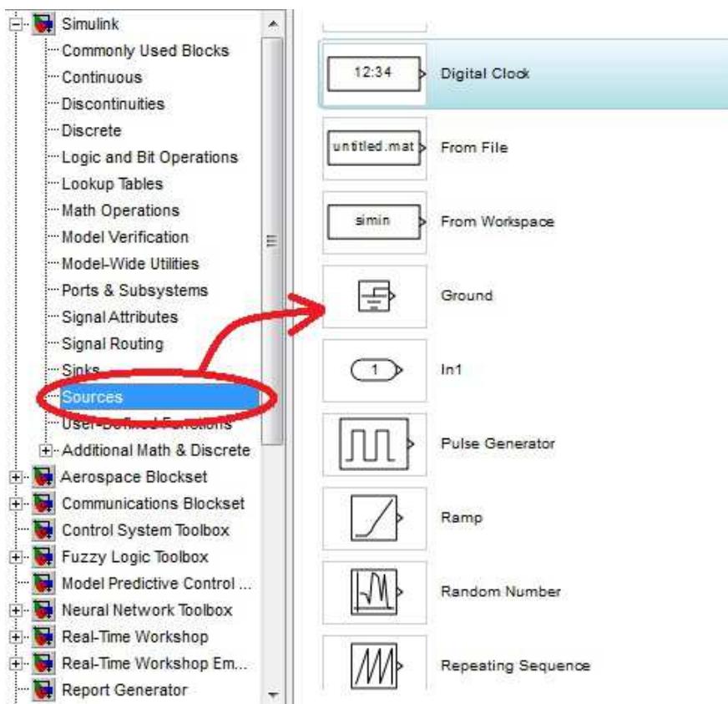This screenshot has height=704, width=728.
Task: Click the Real-Time Workshop Em... library icon
Action: click(43, 664)
